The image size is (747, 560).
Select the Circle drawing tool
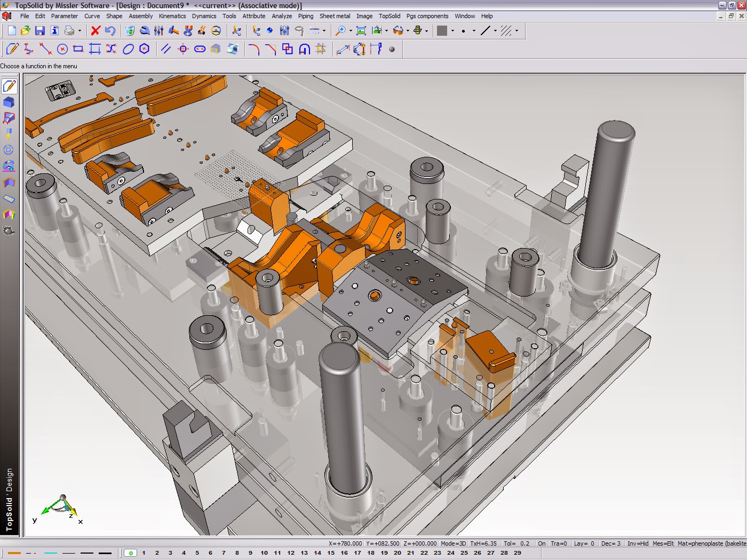(62, 49)
